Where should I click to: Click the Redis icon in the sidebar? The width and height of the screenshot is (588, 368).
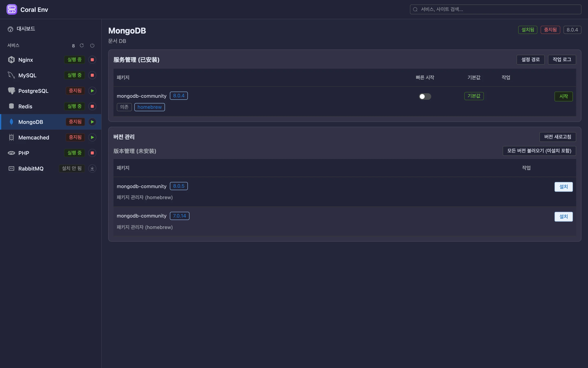click(11, 106)
